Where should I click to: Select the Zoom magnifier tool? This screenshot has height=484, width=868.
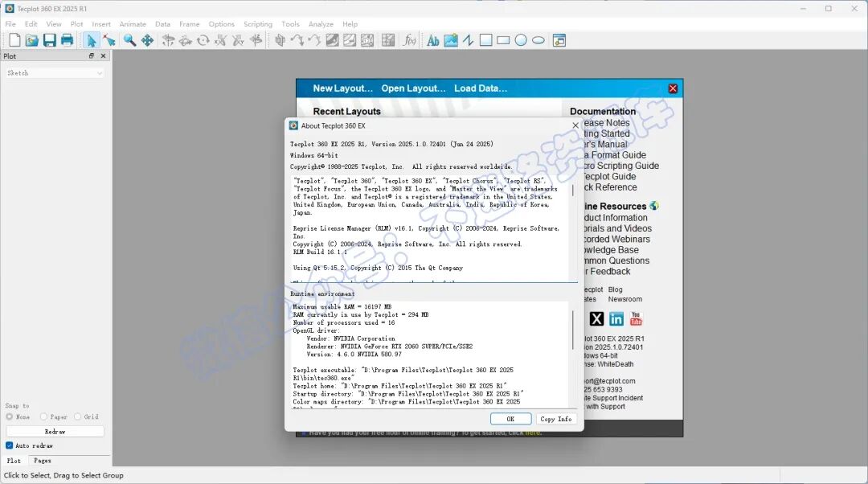[x=129, y=40]
